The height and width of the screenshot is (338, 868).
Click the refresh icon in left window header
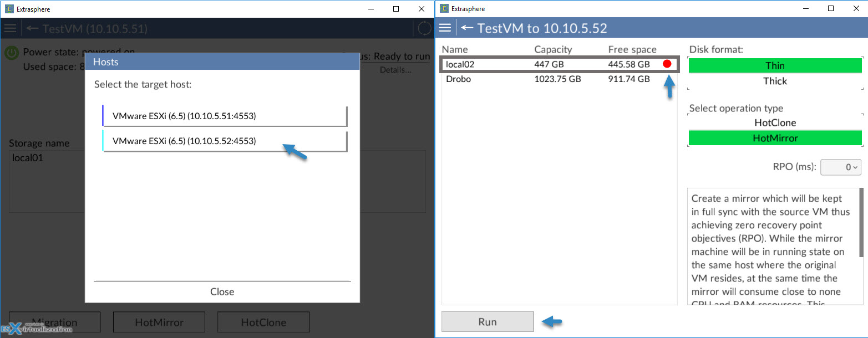(424, 28)
